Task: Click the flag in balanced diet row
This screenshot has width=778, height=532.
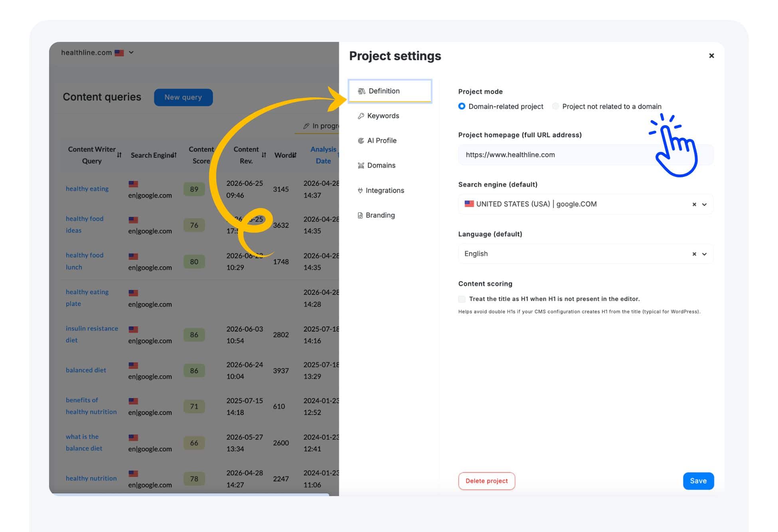Action: (133, 365)
